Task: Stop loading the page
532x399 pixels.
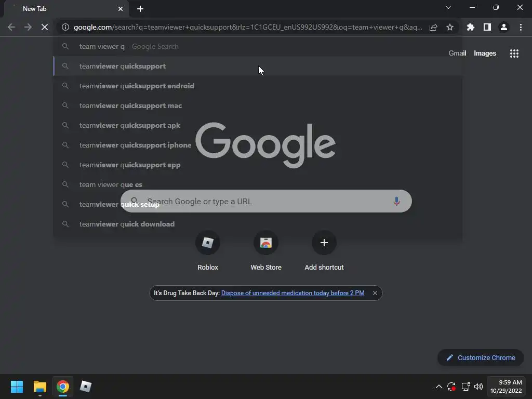Action: 45,27
